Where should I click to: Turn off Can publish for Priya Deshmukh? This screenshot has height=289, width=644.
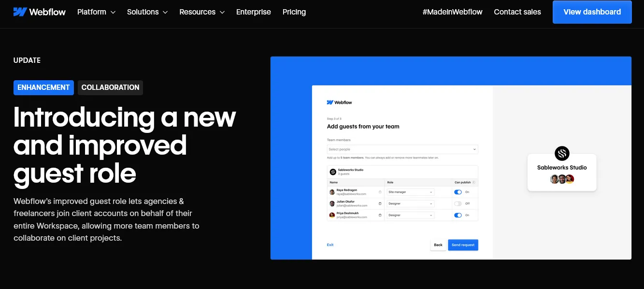pyautogui.click(x=458, y=215)
